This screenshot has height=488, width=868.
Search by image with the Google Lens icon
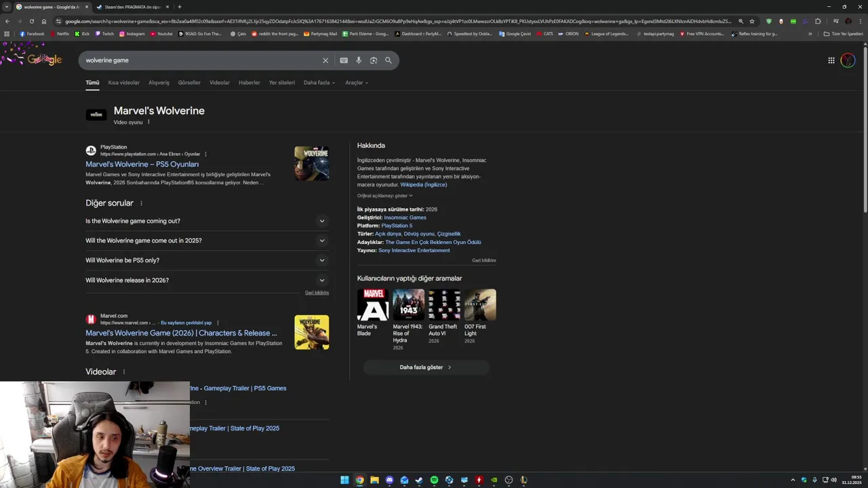click(374, 60)
